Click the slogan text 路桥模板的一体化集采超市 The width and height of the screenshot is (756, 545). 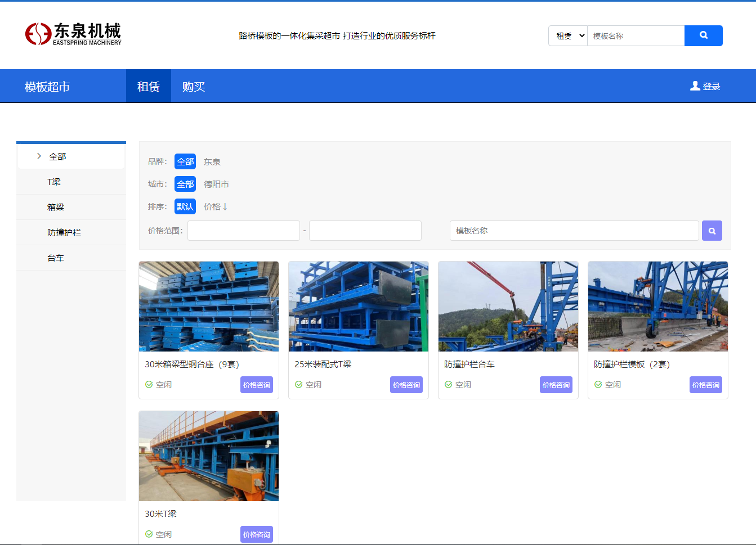click(x=289, y=35)
